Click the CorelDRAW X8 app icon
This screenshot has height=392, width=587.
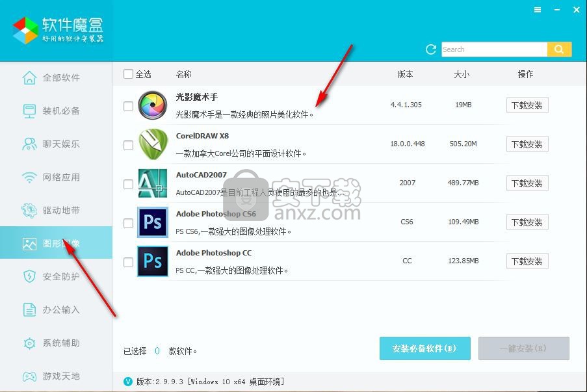(x=152, y=144)
